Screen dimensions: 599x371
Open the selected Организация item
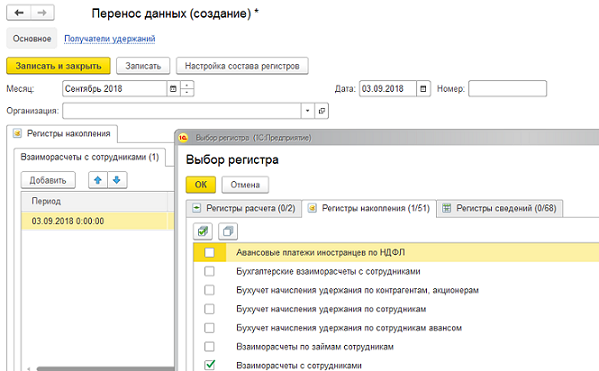click(x=322, y=111)
